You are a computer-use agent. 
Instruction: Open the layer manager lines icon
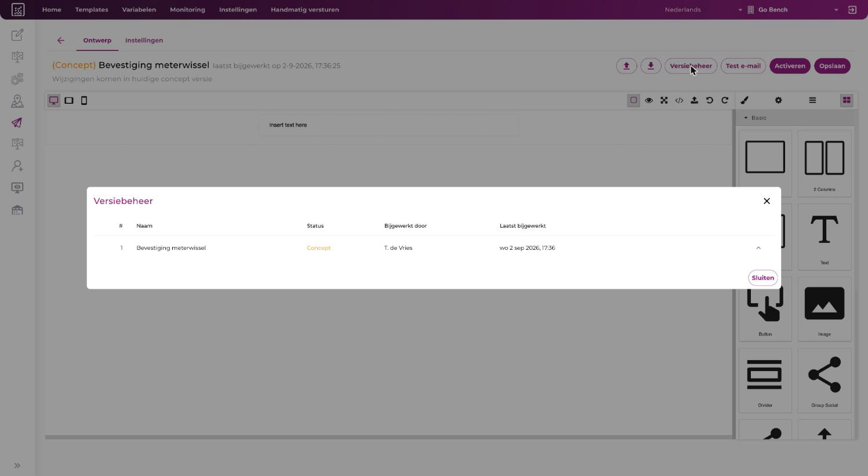click(812, 100)
